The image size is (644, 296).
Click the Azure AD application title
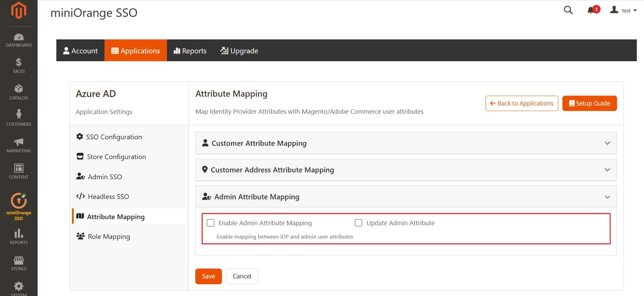click(x=96, y=94)
